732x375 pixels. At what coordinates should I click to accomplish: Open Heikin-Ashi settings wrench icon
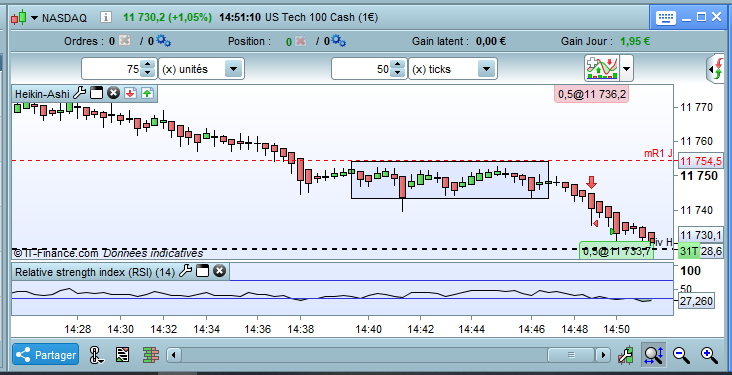point(79,93)
